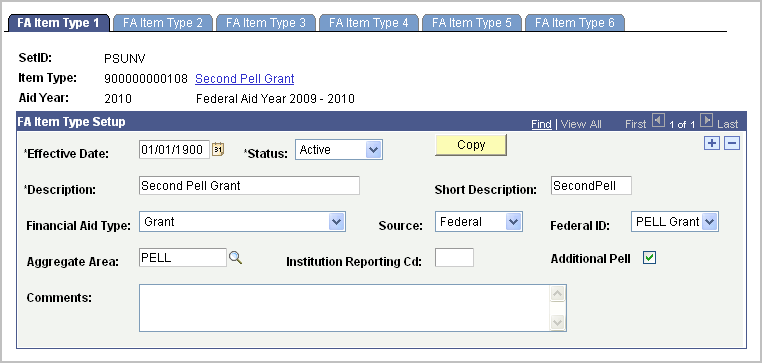Click the Description text field
Viewport: 762px width, 363px height.
click(x=249, y=186)
